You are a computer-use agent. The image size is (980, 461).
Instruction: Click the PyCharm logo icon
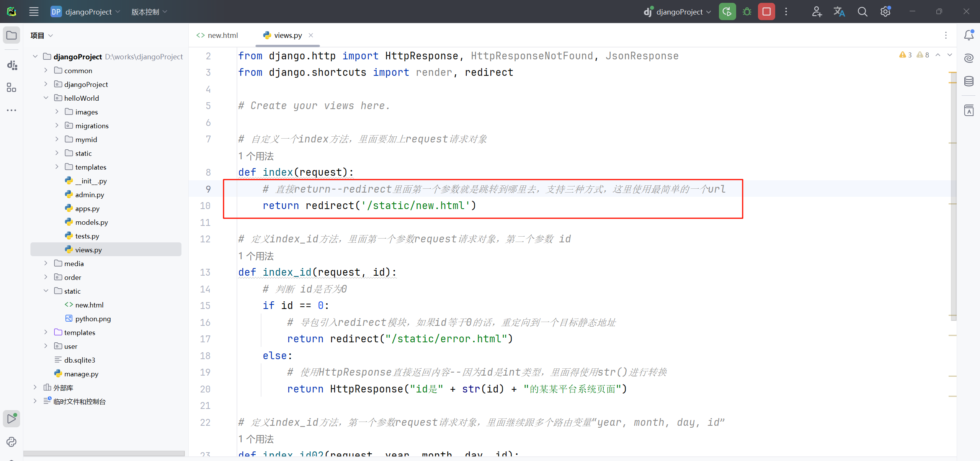pos(11,11)
